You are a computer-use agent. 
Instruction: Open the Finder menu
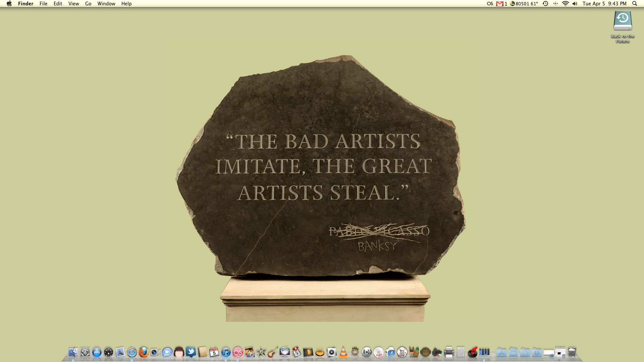point(25,4)
